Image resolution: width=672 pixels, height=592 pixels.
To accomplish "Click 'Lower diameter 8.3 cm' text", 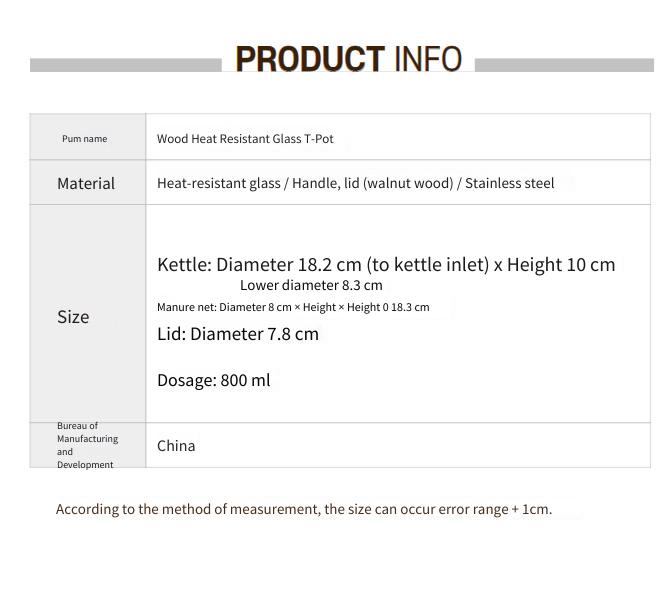I will 311,285.
